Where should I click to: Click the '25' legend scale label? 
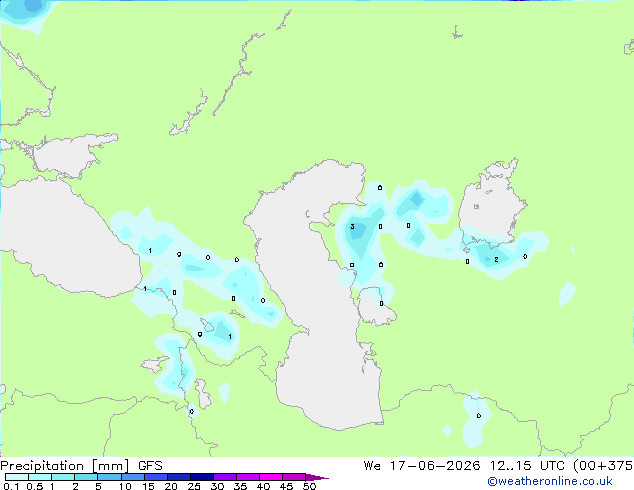coord(194,486)
